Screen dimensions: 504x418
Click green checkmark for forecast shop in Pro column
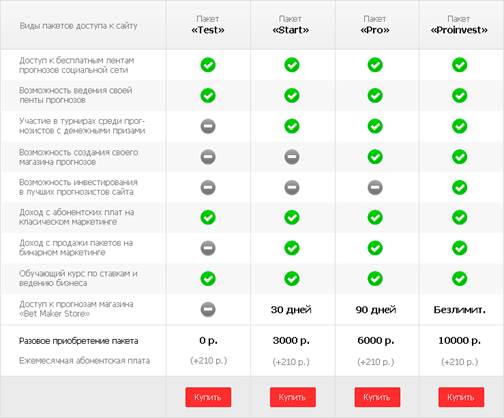[375, 157]
